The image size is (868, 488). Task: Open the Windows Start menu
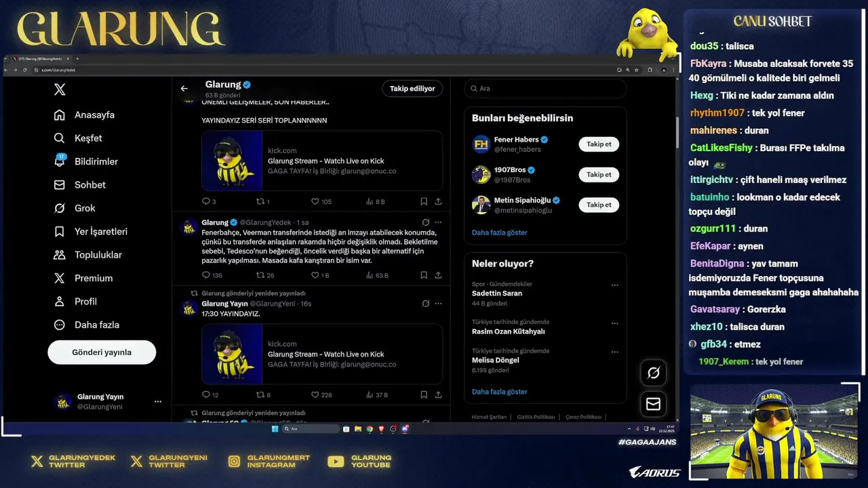[x=275, y=429]
